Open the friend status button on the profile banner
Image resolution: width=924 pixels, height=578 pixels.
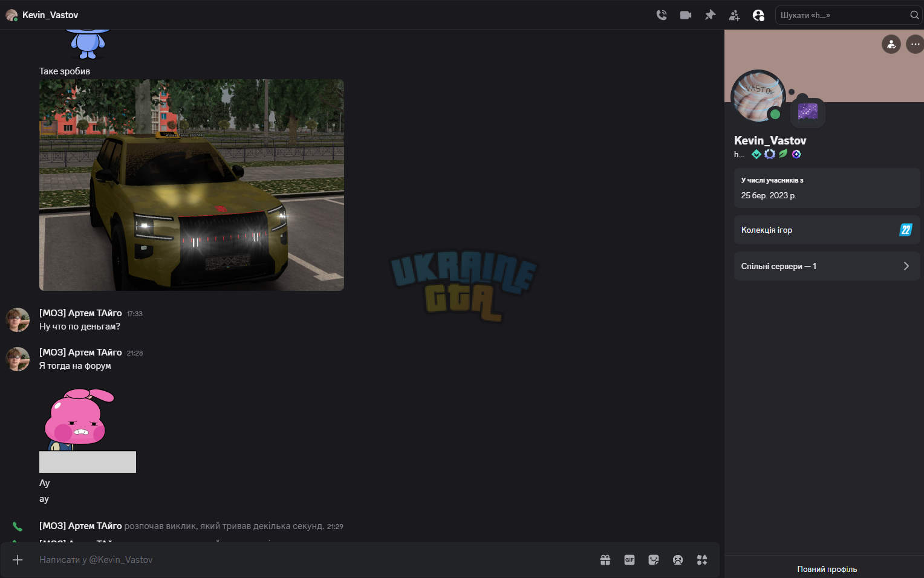(891, 44)
